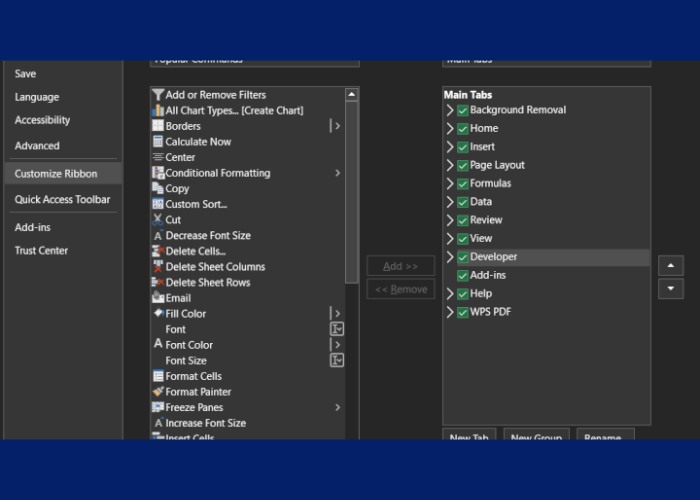Image resolution: width=700 pixels, height=500 pixels.
Task: Expand the Help tab tree node
Action: click(x=450, y=293)
